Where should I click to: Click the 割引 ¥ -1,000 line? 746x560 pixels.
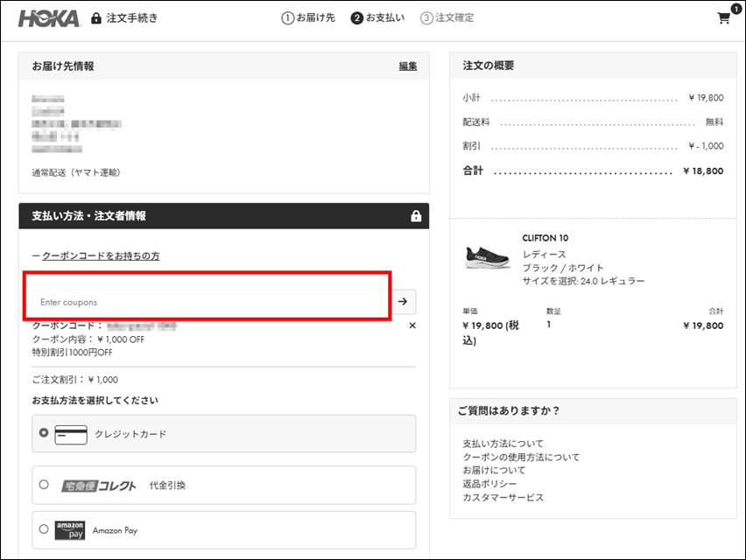click(x=593, y=146)
